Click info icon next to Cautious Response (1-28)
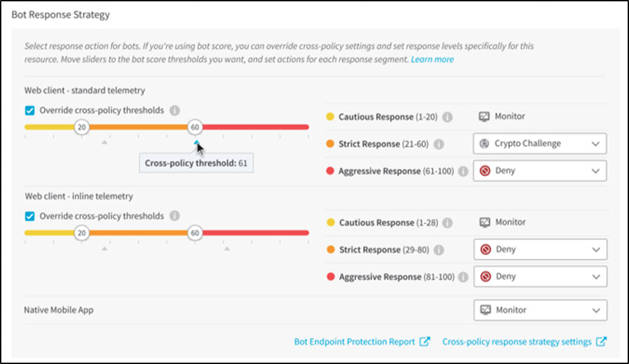Screen dimensions: 629x364 click(448, 223)
